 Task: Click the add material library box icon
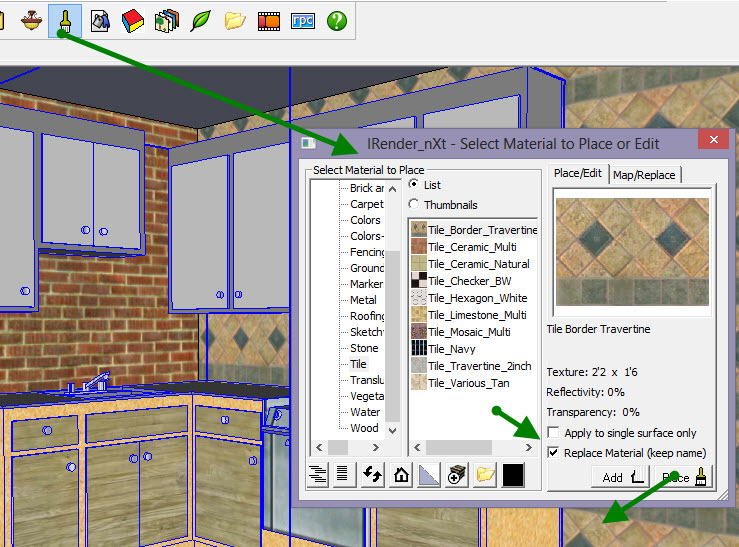457,475
